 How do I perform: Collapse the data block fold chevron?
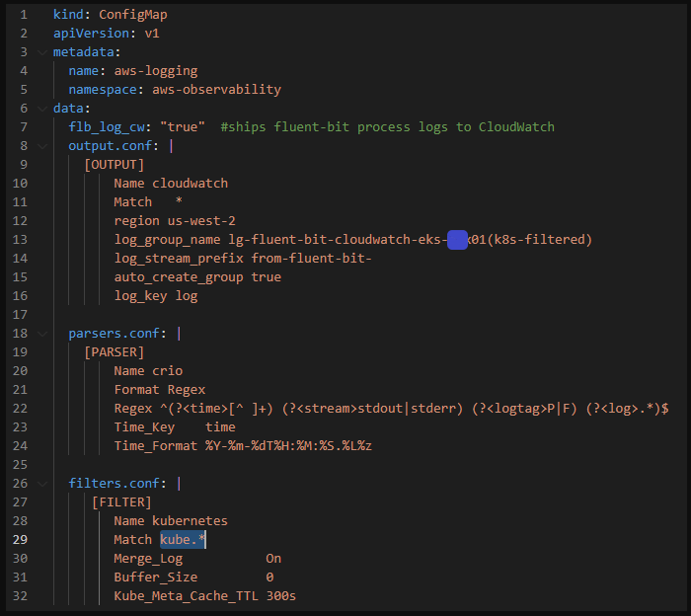coord(41,109)
